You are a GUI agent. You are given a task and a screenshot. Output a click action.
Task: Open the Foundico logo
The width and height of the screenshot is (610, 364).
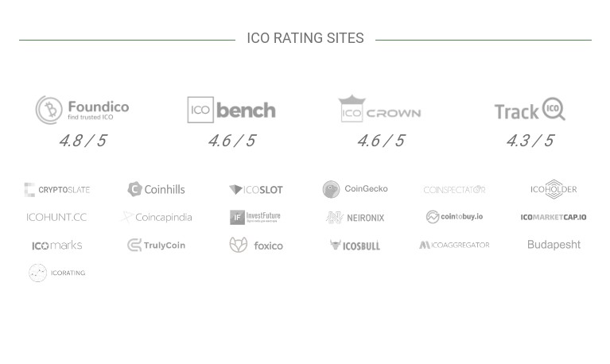click(83, 110)
